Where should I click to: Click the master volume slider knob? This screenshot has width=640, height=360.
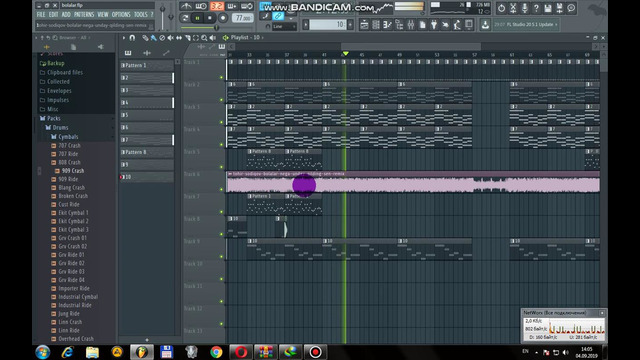162,9
